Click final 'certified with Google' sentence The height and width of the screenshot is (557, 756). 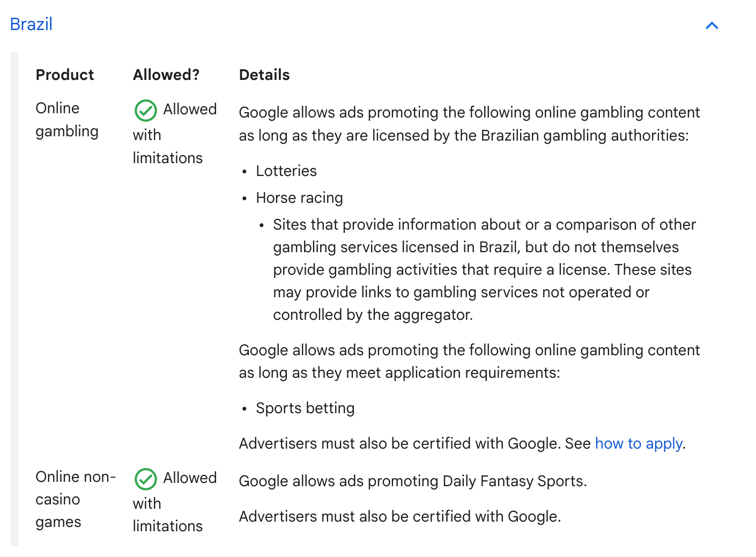400,516
